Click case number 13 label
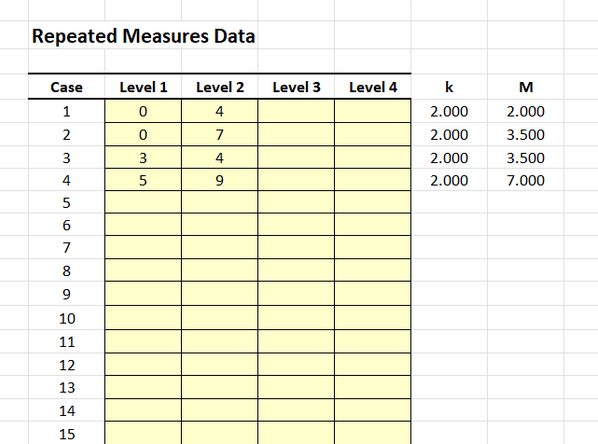Screen dimensions: 598x444 pyautogui.click(x=67, y=388)
